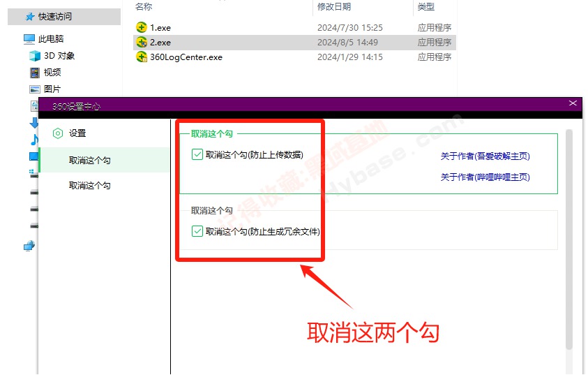This screenshot has width=588, height=375.
Task: Click the Videos film strip icon
Action: pos(34,72)
